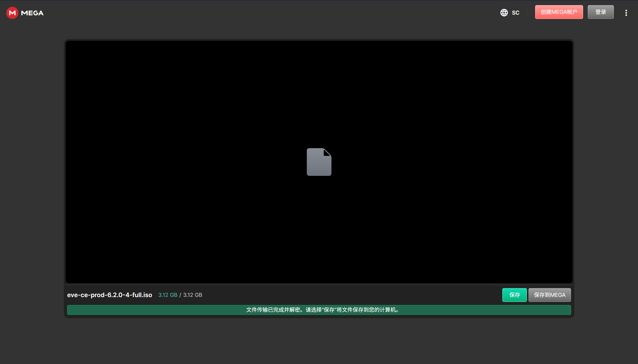Click the file name eve-ce-prod-6.2.0-4-full.iso
The height and width of the screenshot is (364, 638).
pos(110,295)
